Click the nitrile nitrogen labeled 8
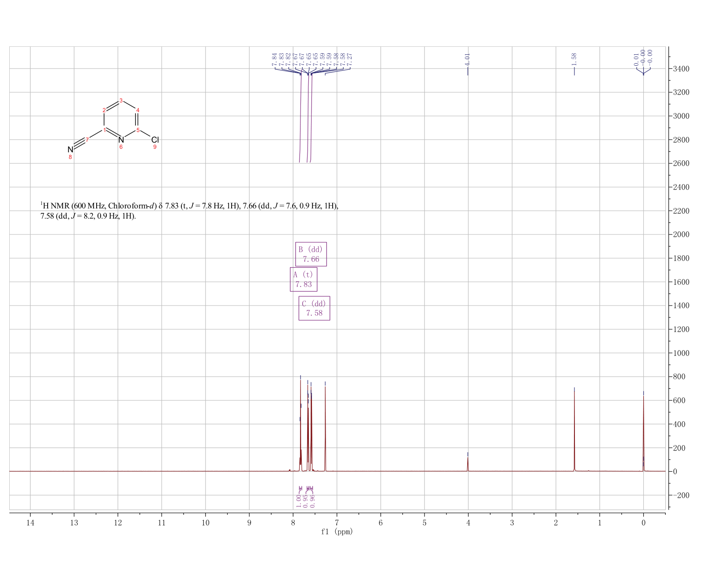 point(70,150)
